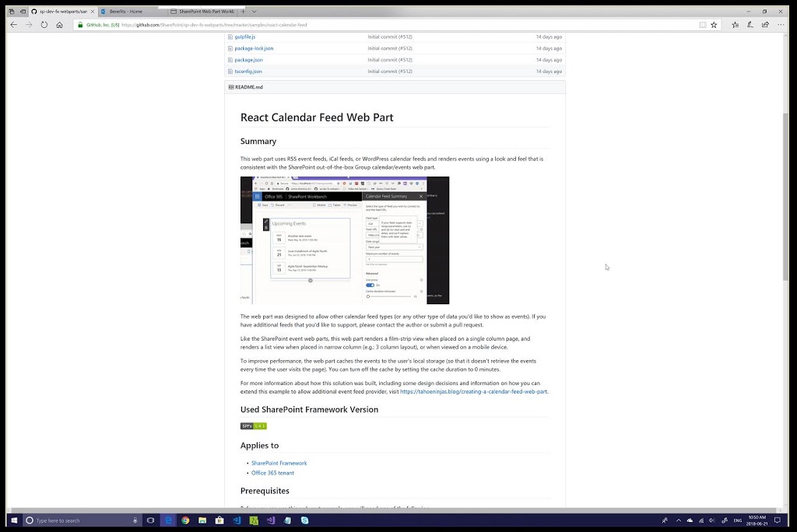The height and width of the screenshot is (532, 797).
Task: Toggle reading view in the address bar
Action: 703,25
